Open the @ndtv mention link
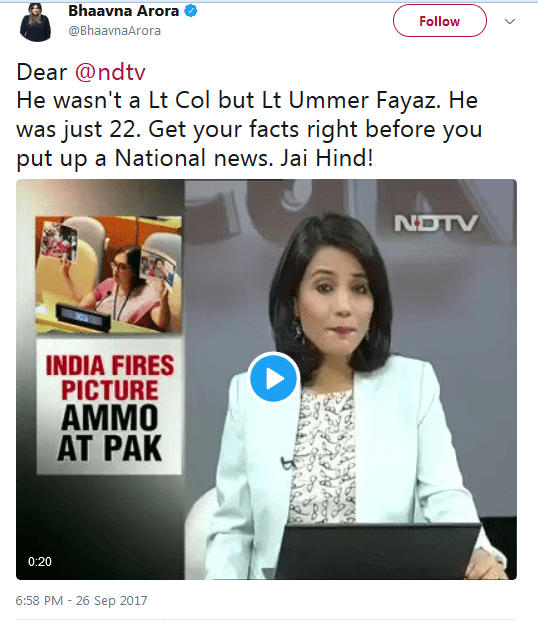538x623 pixels. coord(110,72)
